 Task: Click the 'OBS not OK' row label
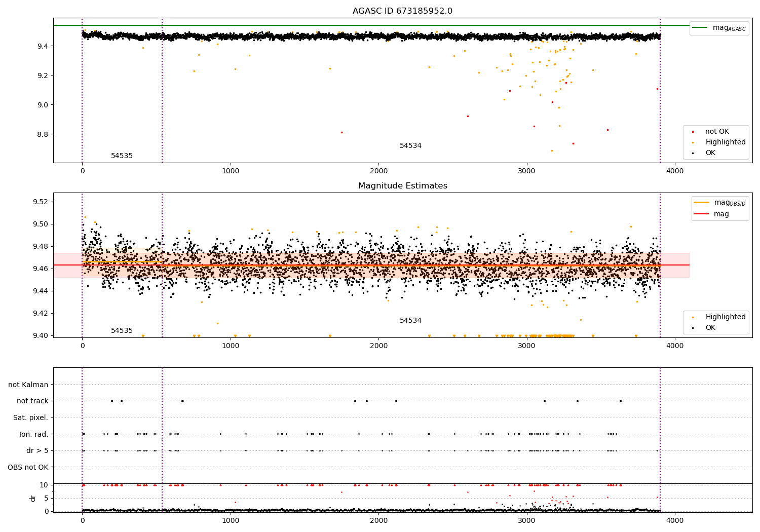(28, 468)
